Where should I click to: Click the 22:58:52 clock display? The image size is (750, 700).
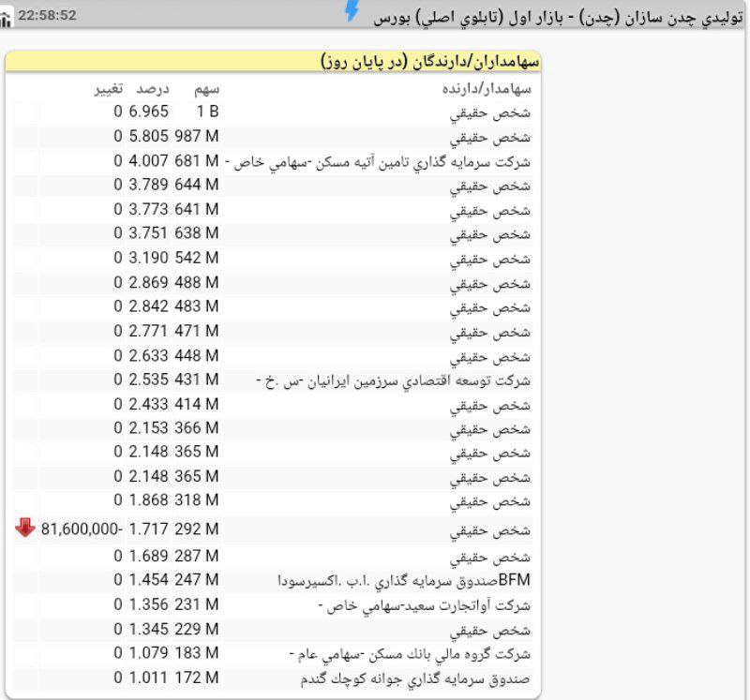(x=47, y=16)
